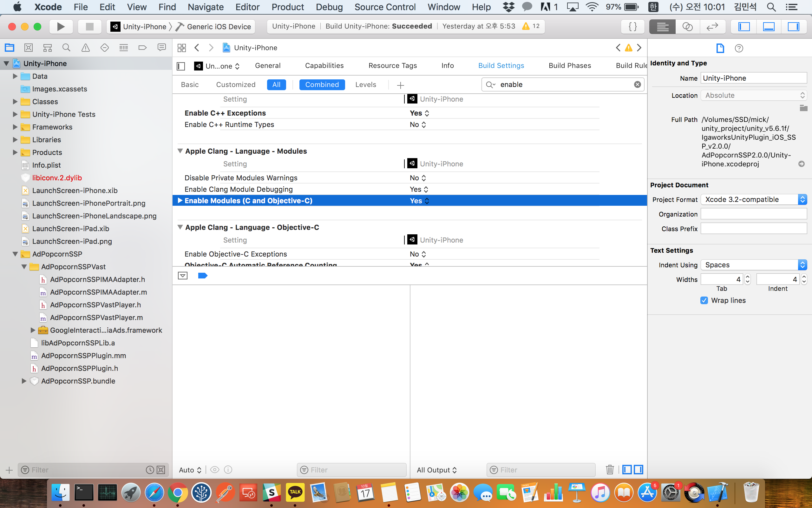Expand Enable Modules (C and Objective-C) row
This screenshot has height=508, width=812.
pyautogui.click(x=180, y=200)
